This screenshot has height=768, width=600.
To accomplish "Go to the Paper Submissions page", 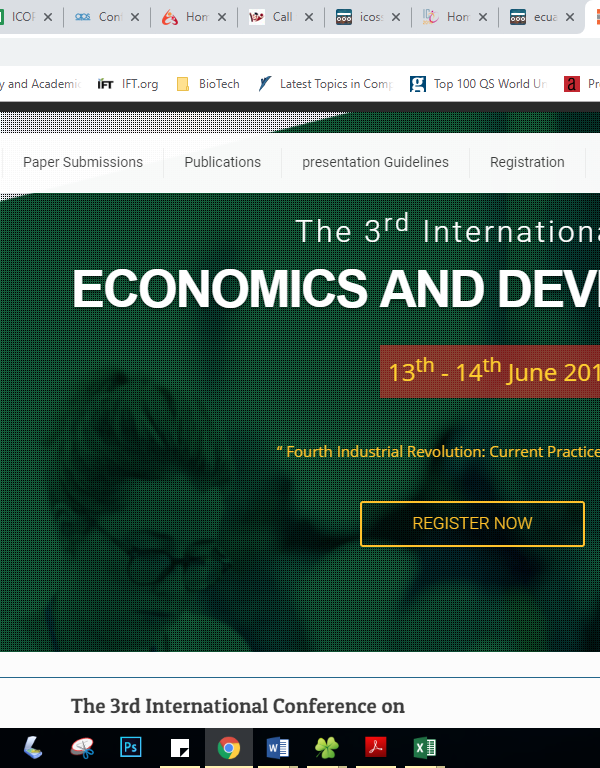I will (83, 162).
